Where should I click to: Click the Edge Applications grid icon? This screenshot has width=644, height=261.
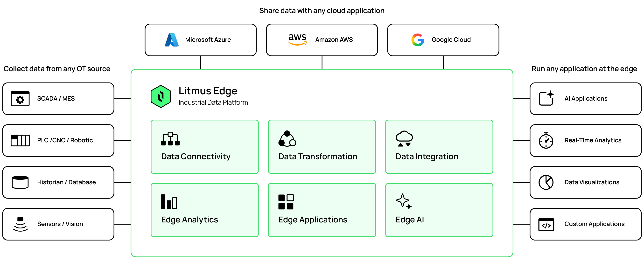[x=286, y=202]
